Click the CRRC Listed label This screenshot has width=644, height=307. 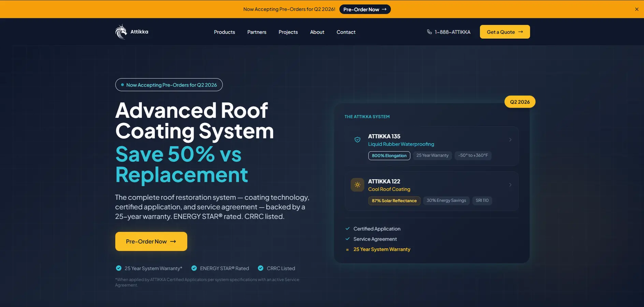click(281, 268)
